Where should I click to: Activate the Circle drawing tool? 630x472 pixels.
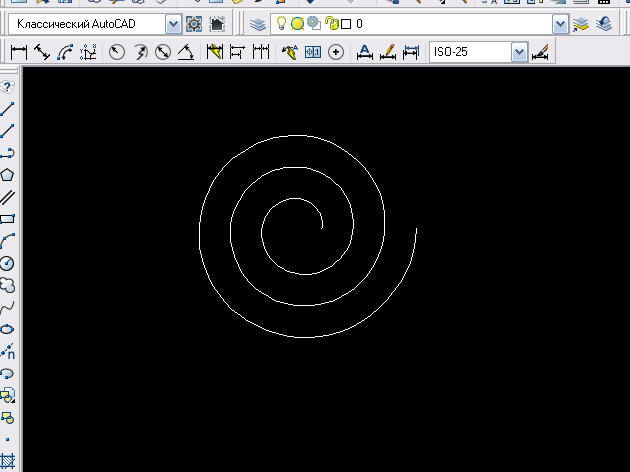7,263
